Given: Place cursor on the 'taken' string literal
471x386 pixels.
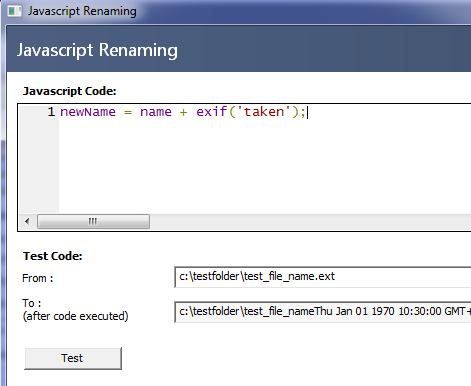Looking at the screenshot, I should (x=264, y=112).
